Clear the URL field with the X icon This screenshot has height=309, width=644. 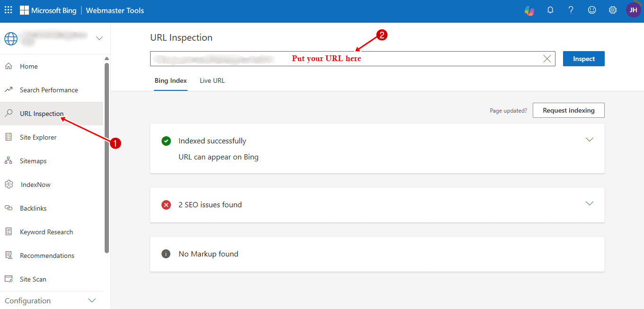547,59
